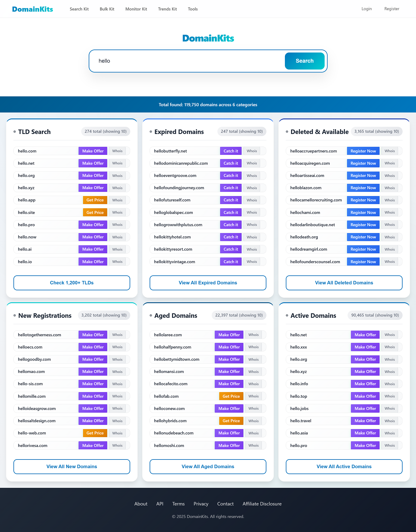
Task: Open the API footer link
Action: (x=160, y=504)
